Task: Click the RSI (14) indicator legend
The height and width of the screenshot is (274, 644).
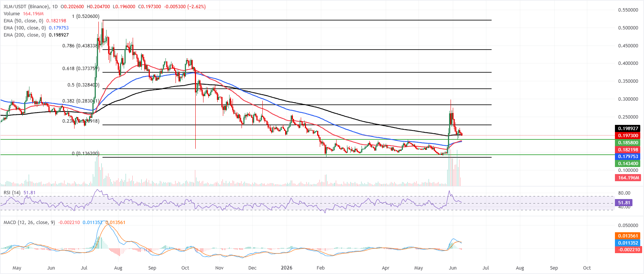Action: coord(12,193)
